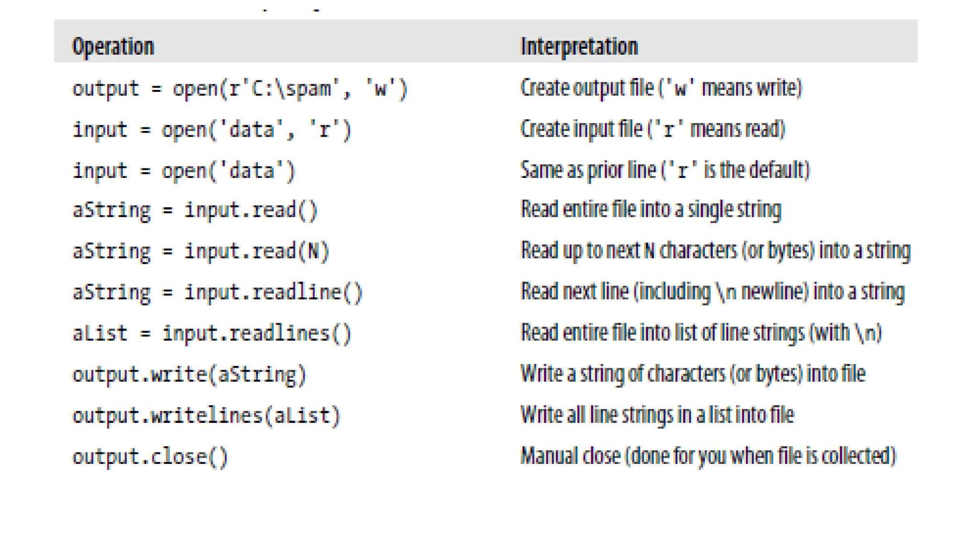Image resolution: width=980 pixels, height=551 pixels.
Task: Click the aString = input.read(N) line
Action: click(x=200, y=252)
